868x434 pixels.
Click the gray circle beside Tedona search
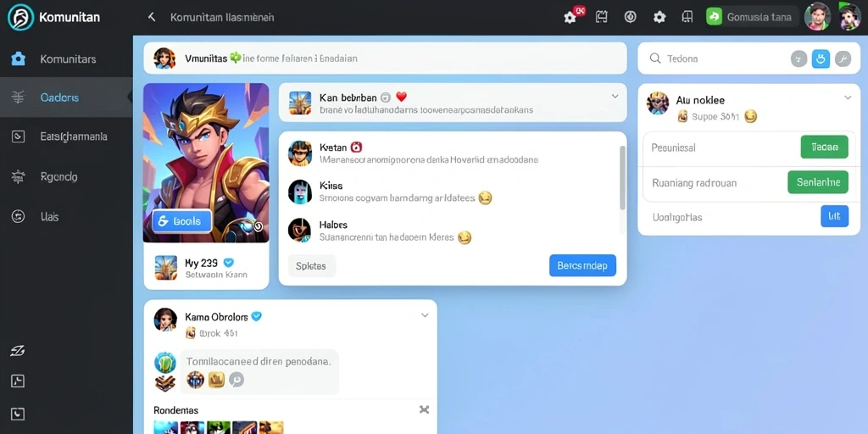coord(798,58)
